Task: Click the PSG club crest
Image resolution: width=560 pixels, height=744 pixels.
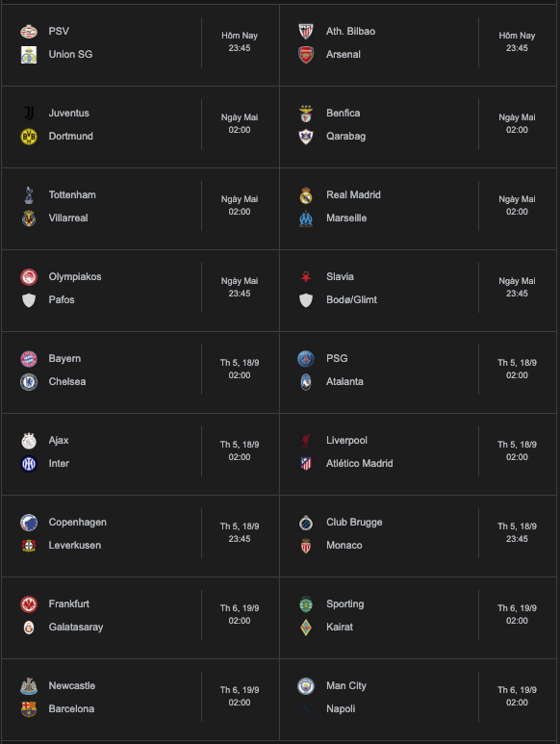Action: point(306,359)
